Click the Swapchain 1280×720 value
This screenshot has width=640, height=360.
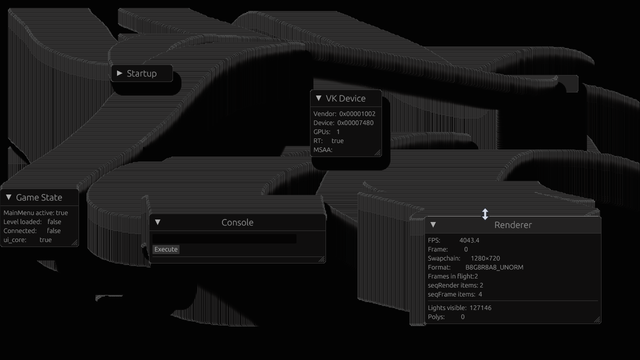tap(485, 258)
